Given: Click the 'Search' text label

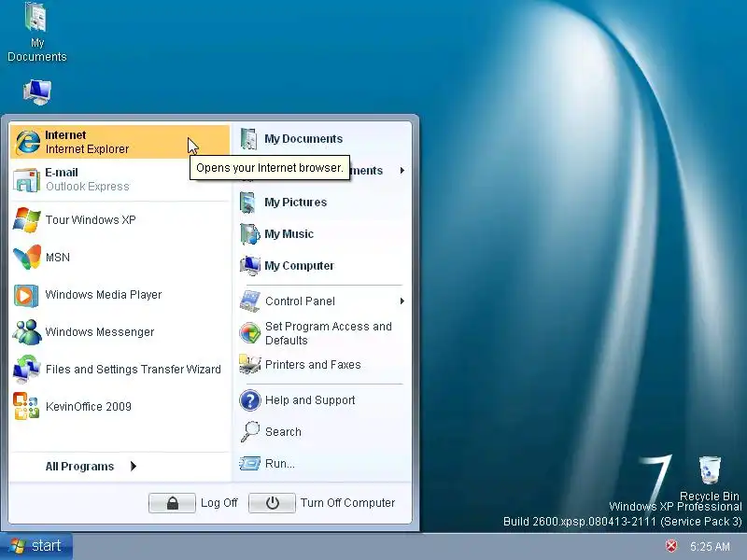Looking at the screenshot, I should [x=283, y=431].
